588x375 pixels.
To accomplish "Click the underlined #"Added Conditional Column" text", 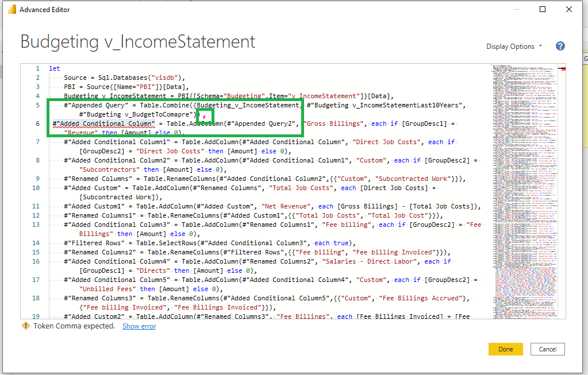I will [104, 123].
